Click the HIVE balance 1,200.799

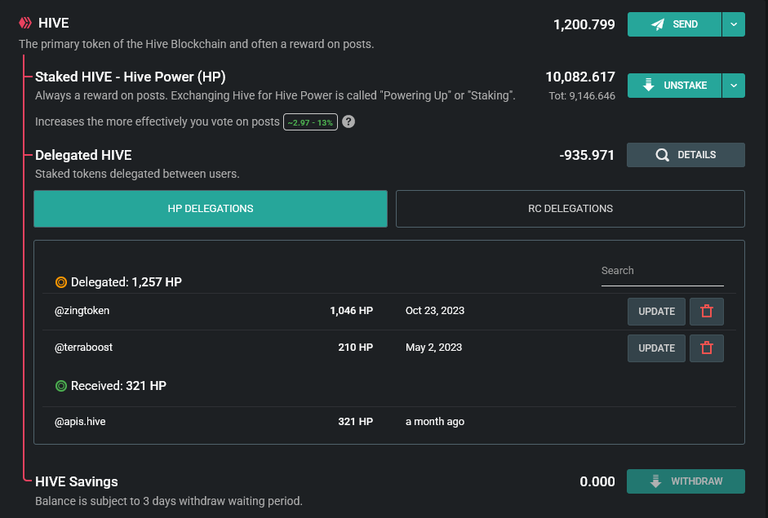[x=584, y=24]
